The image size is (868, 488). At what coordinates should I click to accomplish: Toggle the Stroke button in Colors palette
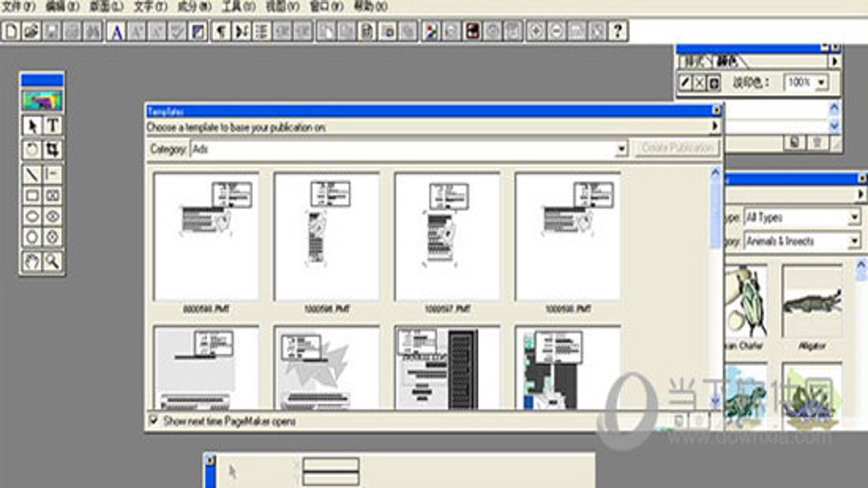coord(686,83)
